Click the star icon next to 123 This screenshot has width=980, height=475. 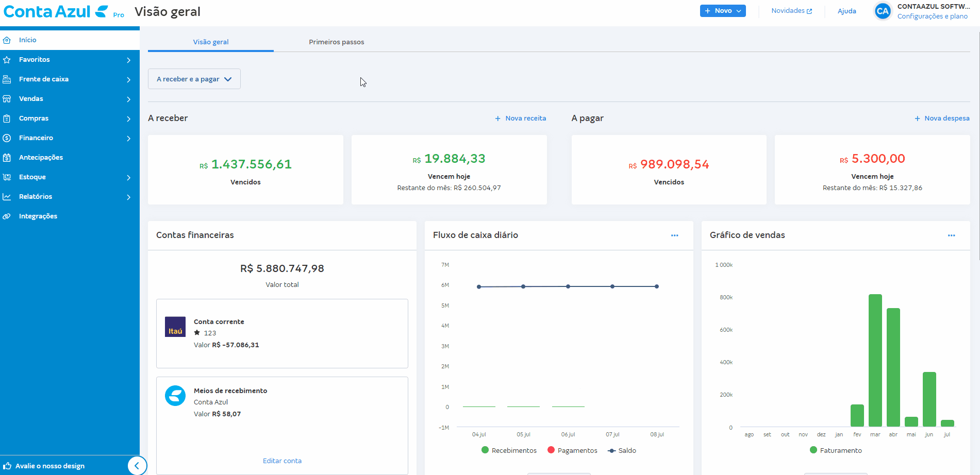[x=197, y=333]
